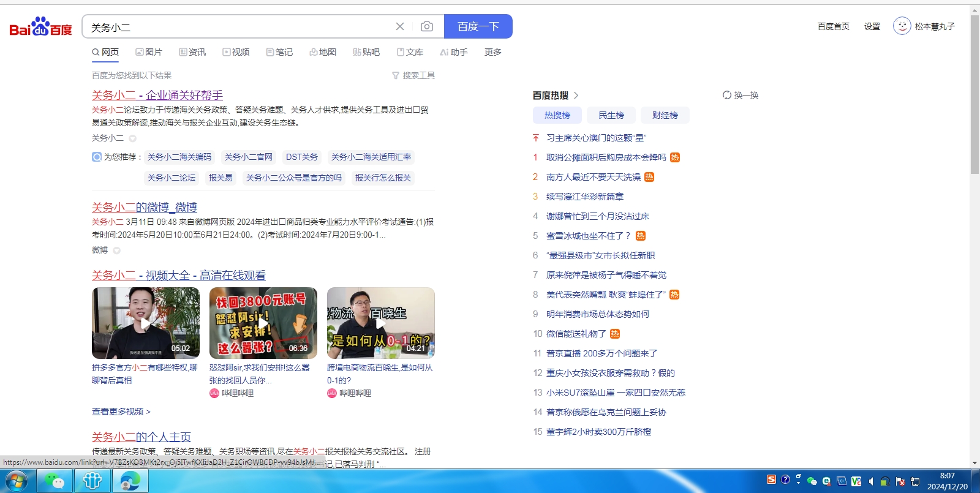Viewport: 980px width, 493px height.
Task: Click the taskbar clock showing 8:07
Action: 948,481
